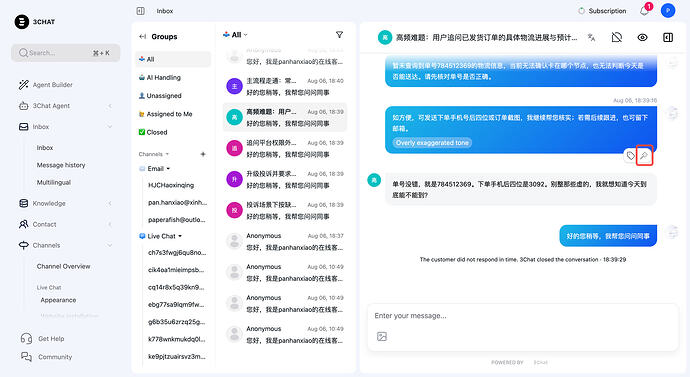Open the Multilingual page
Screen dimensions: 690x377
coord(54,182)
